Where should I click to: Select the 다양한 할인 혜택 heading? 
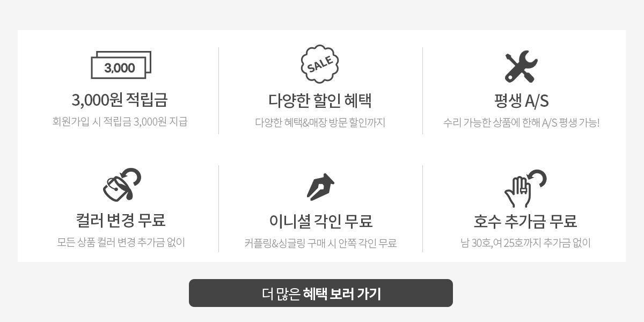coord(320,100)
